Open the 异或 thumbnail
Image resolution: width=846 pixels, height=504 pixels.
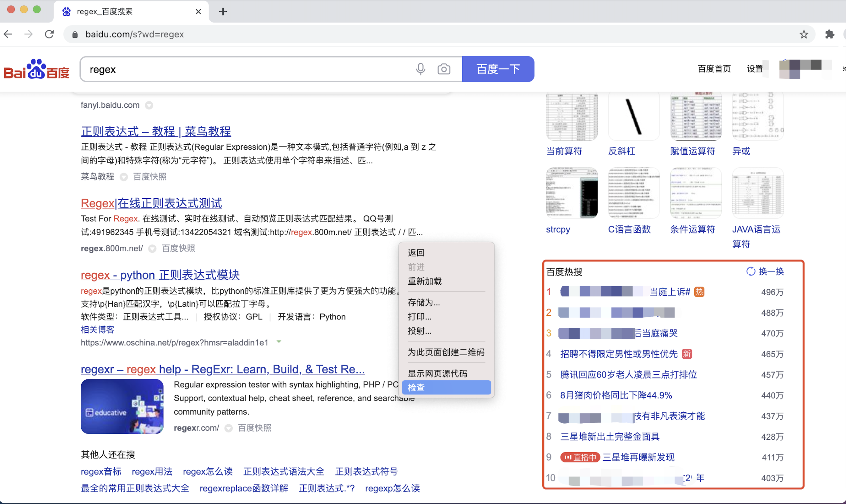click(x=758, y=116)
